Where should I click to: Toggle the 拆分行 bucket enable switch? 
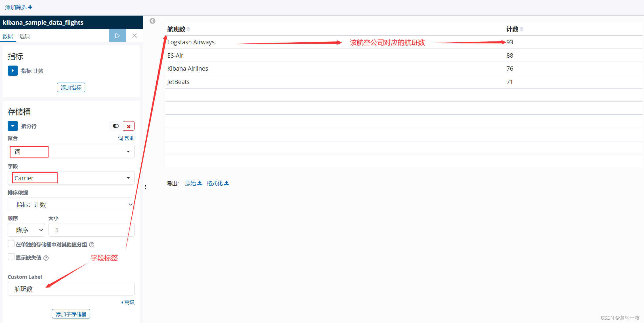coord(116,126)
